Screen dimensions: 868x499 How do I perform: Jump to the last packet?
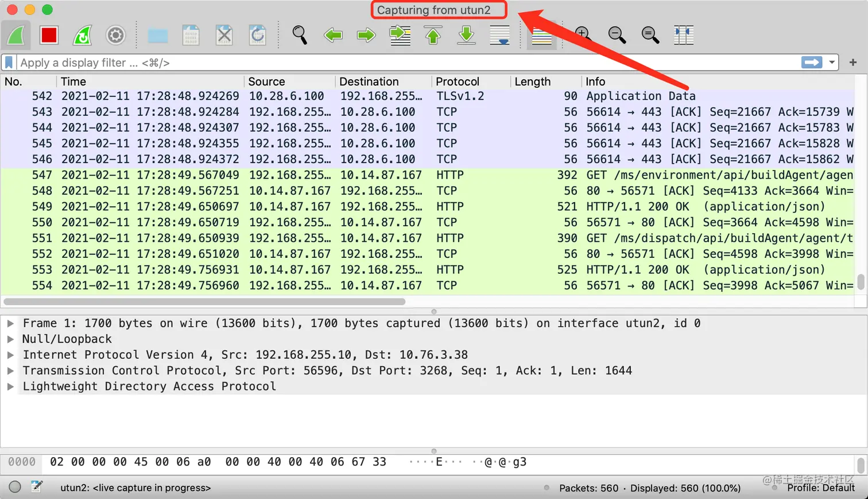pyautogui.click(x=467, y=35)
